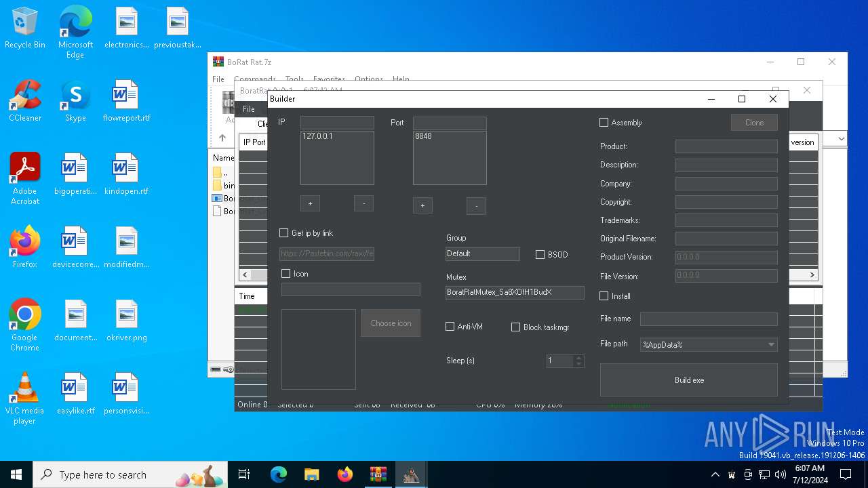The image size is (868, 488).
Task: Click the Group Default field
Action: coord(482,253)
